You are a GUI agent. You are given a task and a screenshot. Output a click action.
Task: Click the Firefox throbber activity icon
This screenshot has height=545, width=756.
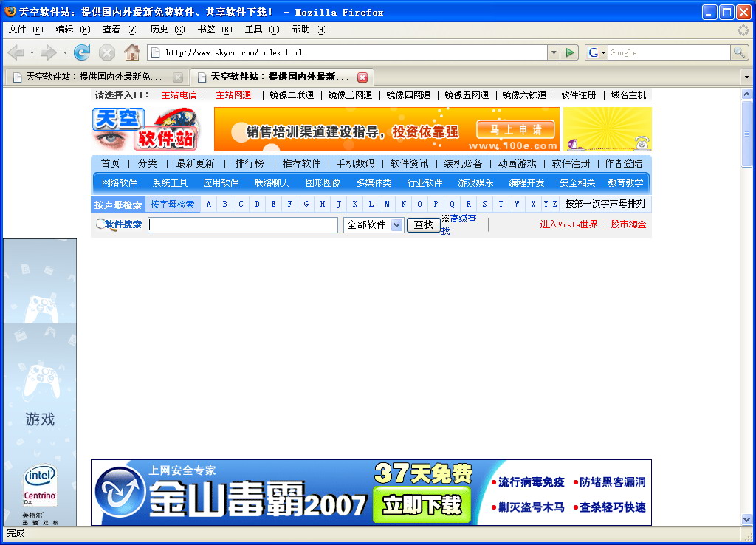pyautogui.click(x=743, y=30)
